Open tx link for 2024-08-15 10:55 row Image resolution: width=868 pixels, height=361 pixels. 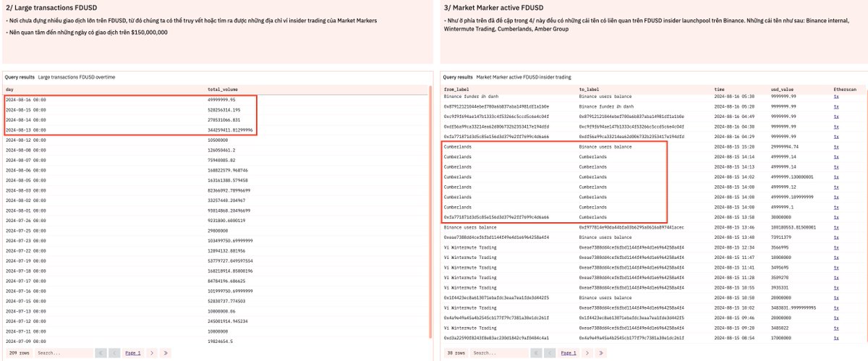pos(836,287)
